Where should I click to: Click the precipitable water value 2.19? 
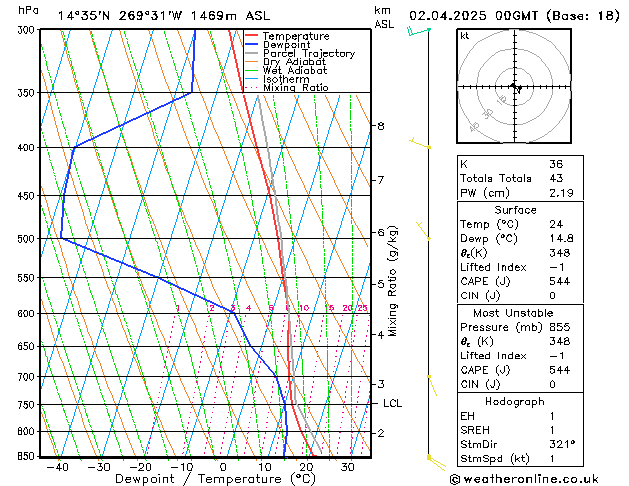click(561, 193)
